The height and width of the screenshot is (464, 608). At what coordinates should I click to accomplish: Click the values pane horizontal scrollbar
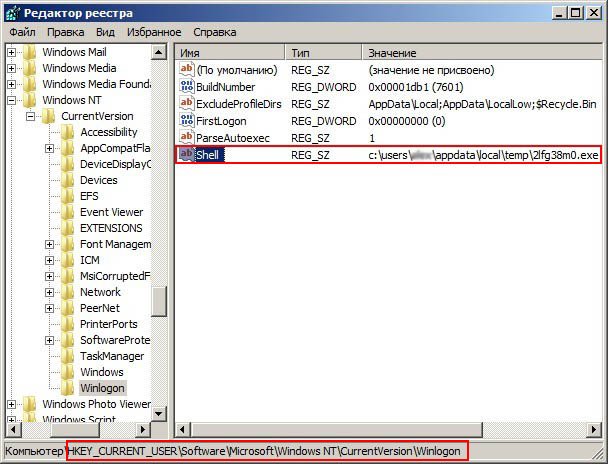pyautogui.click(x=388, y=430)
